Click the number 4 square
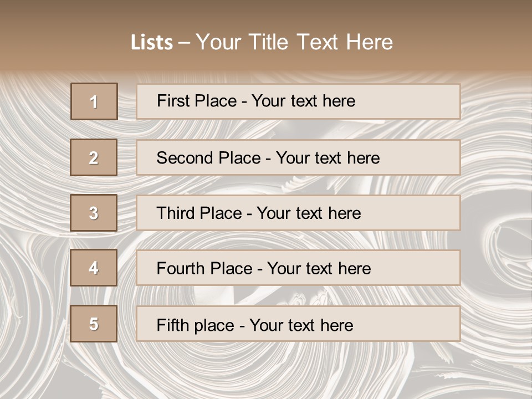This screenshot has height=399, width=532. pos(94,268)
